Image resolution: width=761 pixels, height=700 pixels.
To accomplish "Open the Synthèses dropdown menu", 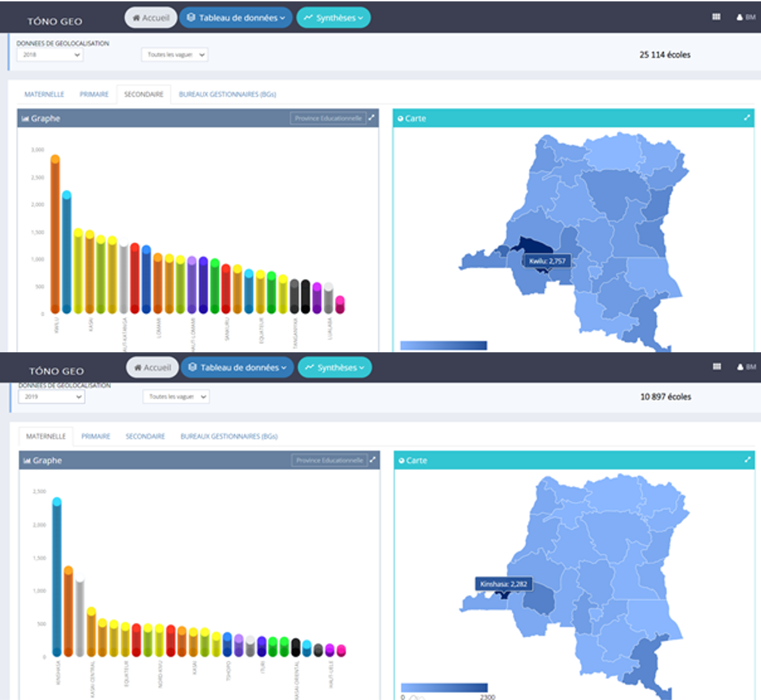I will point(333,17).
